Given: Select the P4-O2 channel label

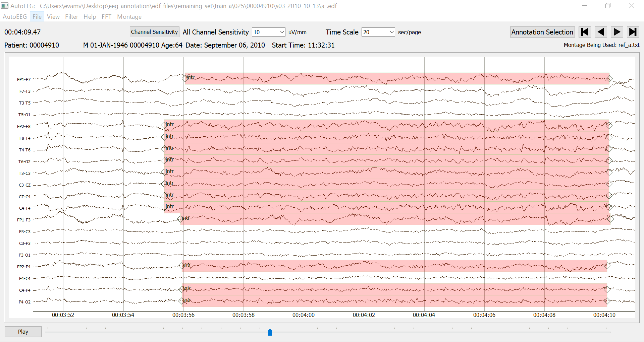Looking at the screenshot, I should click(24, 302).
